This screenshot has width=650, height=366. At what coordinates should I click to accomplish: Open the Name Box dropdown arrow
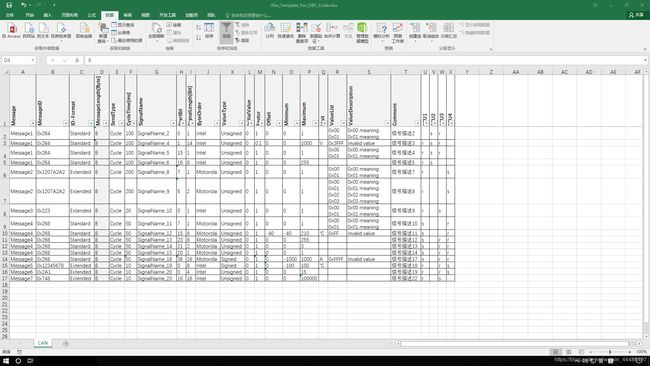33,61
